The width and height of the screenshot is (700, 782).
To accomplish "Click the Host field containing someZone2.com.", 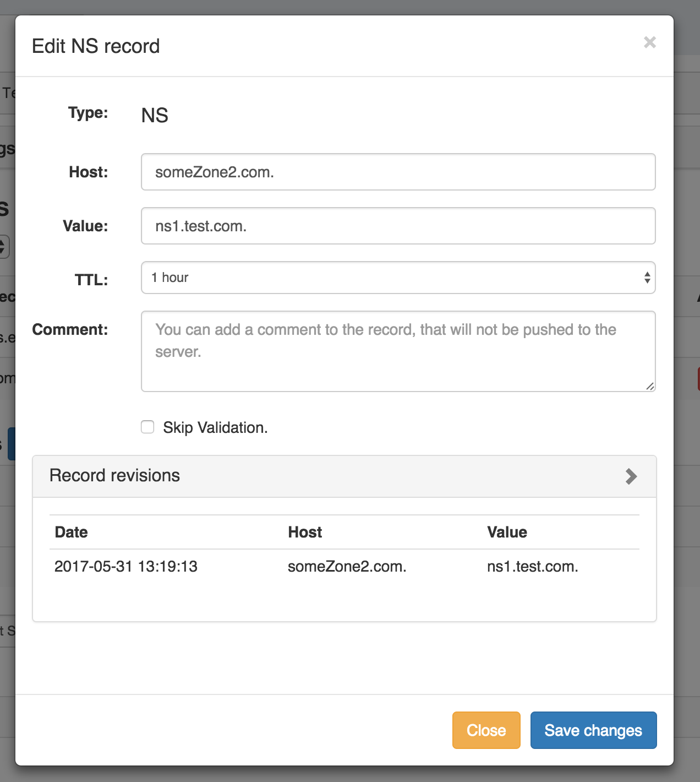I will [398, 172].
